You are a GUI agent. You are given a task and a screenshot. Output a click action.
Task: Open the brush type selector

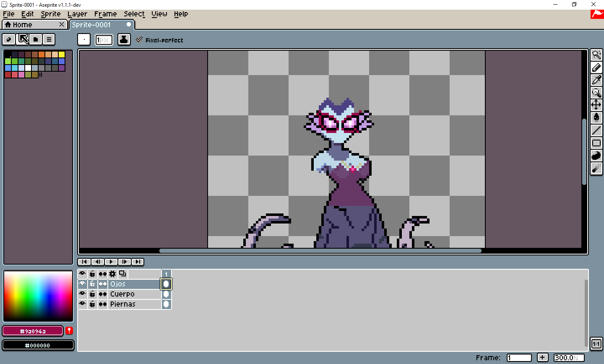pyautogui.click(x=84, y=40)
